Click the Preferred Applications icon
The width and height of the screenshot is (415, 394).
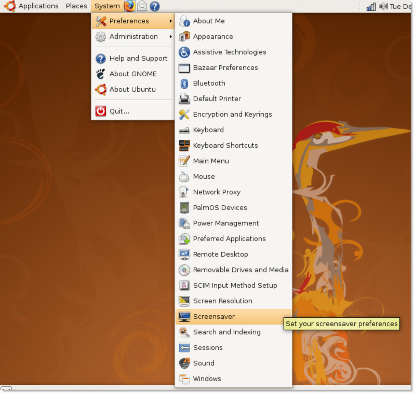click(x=184, y=239)
